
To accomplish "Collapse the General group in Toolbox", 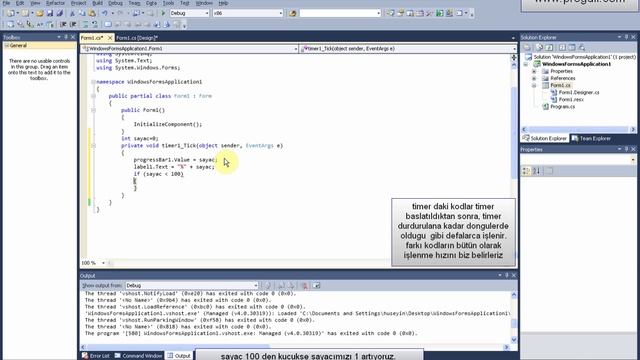I will tap(7, 46).
